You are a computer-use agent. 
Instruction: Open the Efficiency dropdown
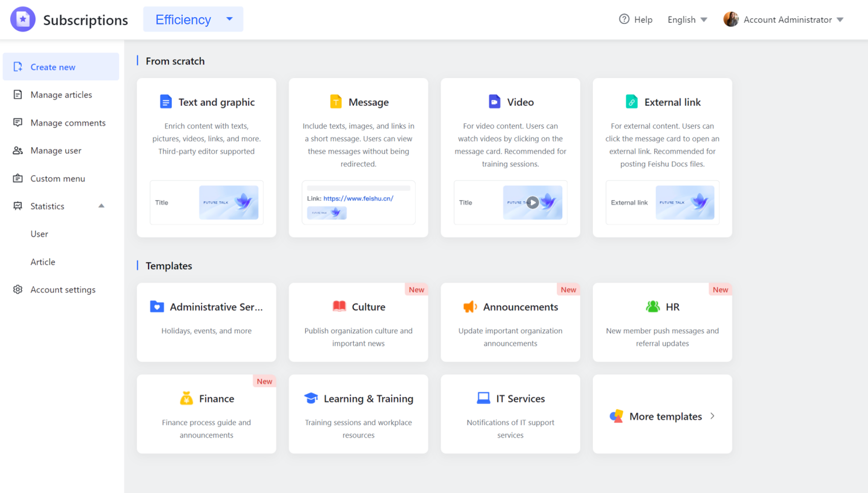193,19
